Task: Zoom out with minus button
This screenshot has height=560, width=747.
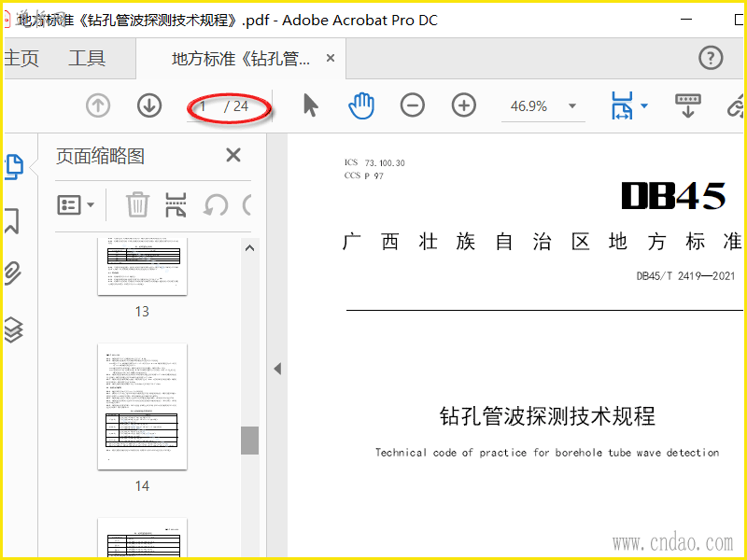Action: [413, 105]
